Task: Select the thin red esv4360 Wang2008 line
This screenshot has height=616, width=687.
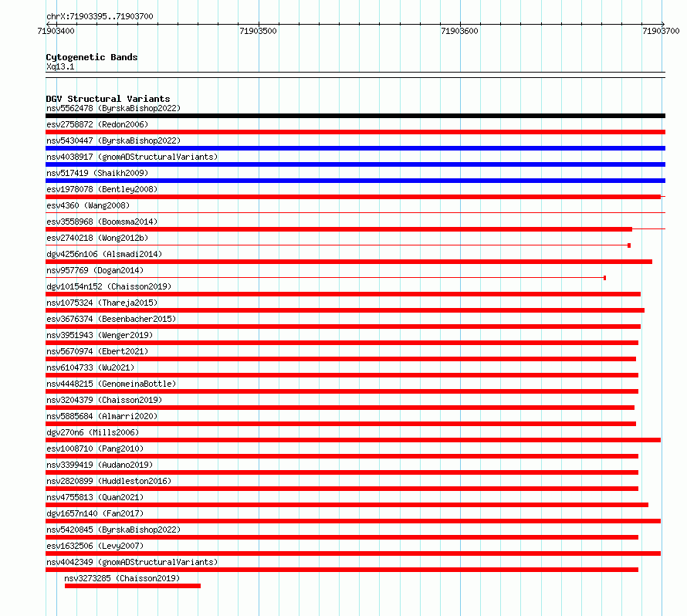Action: [355, 213]
